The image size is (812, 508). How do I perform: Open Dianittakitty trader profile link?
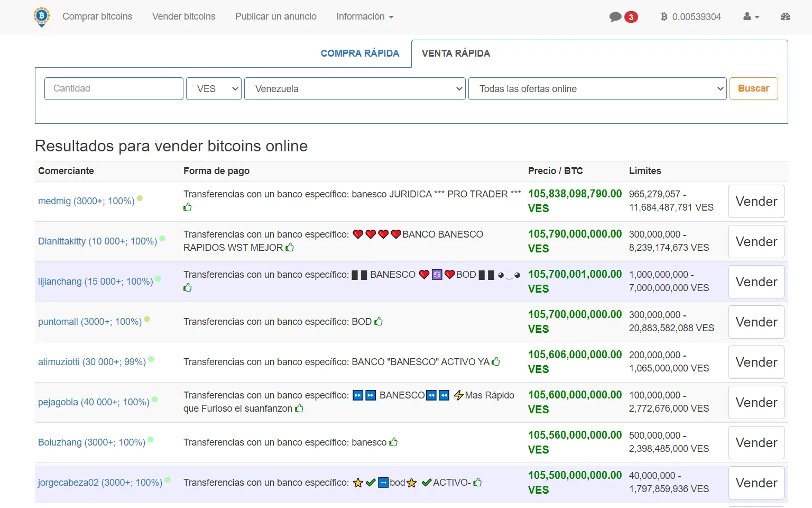coord(98,241)
